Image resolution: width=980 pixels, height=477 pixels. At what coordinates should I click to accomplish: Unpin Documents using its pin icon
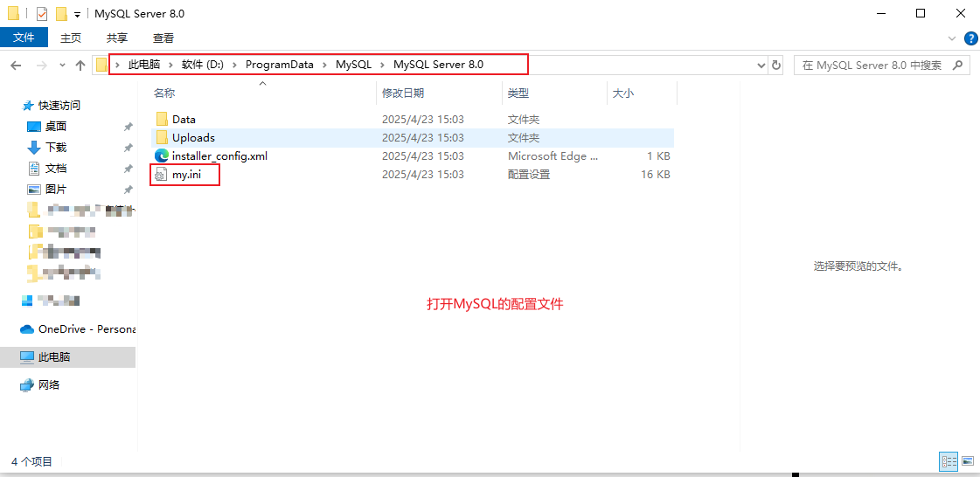coord(128,168)
